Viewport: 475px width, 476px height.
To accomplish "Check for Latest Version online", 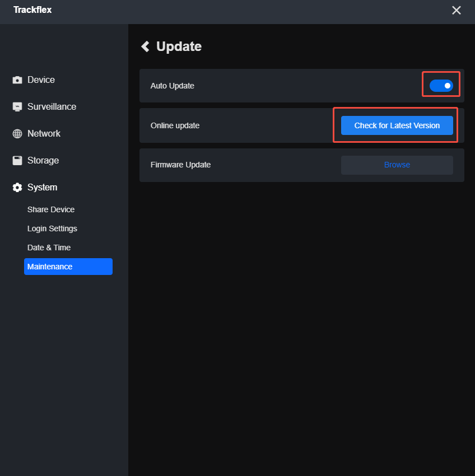I will pyautogui.click(x=397, y=125).
